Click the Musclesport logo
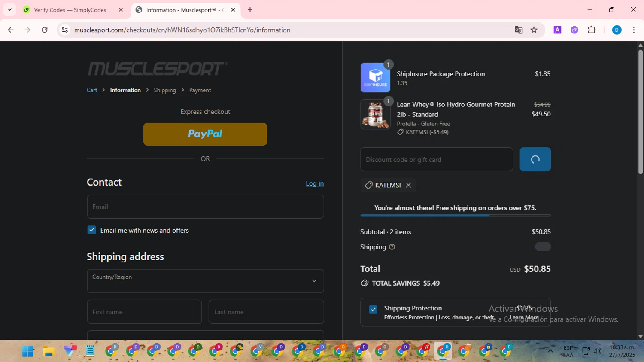Screen dimensions: 644x362 pyautogui.click(x=158, y=69)
